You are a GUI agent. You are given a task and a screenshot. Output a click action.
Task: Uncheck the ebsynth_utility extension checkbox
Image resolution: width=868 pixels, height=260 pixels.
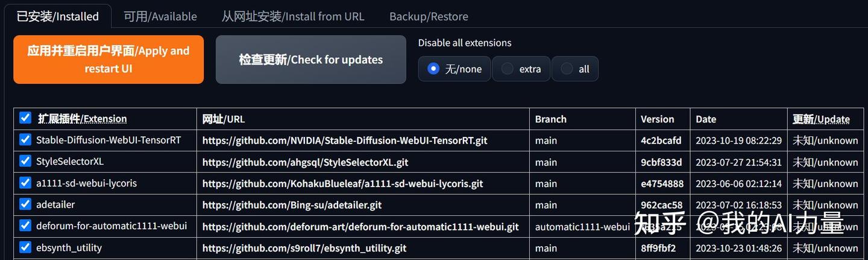pos(25,247)
